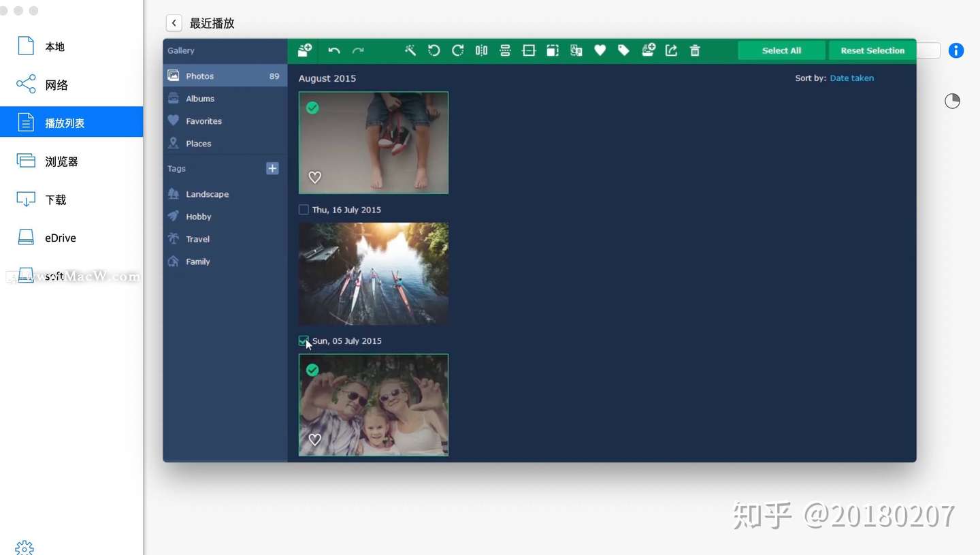Rotate photo clockwise

pos(457,50)
